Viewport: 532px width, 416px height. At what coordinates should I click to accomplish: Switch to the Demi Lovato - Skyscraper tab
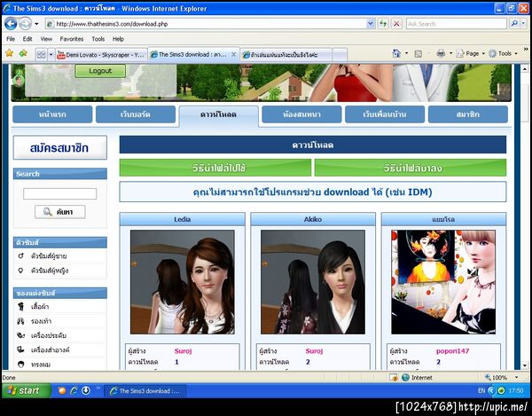101,55
